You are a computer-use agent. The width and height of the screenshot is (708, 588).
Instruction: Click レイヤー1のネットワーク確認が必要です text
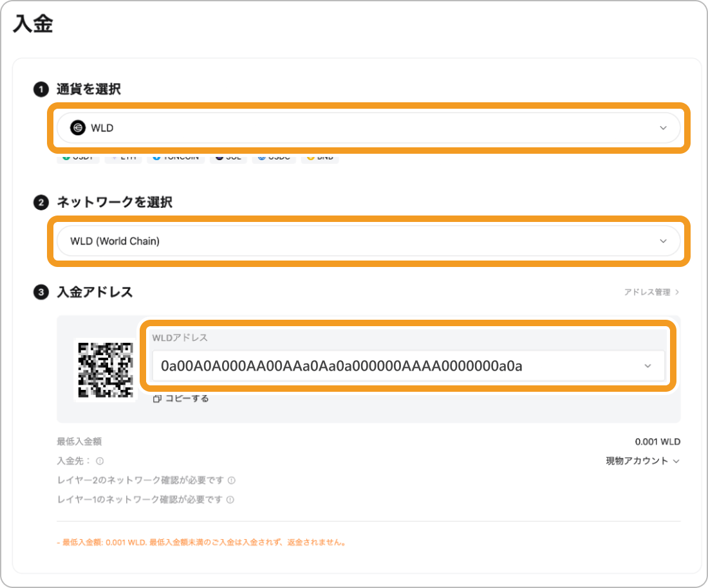click(140, 500)
